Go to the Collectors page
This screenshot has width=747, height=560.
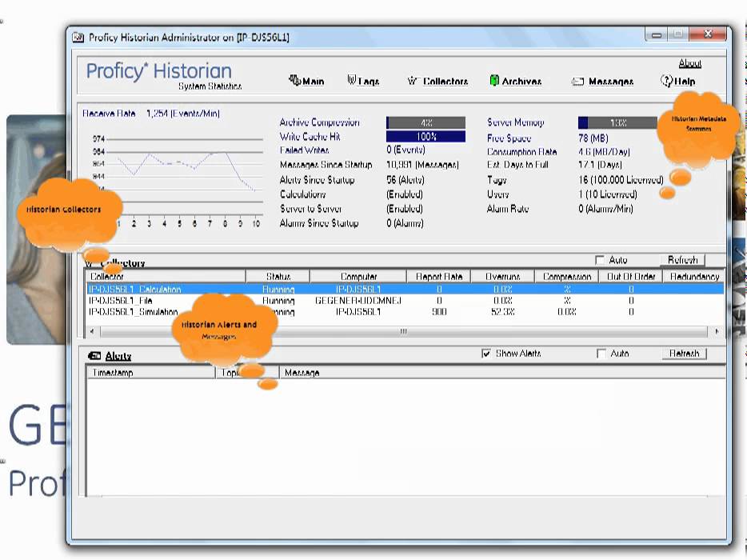tap(445, 82)
